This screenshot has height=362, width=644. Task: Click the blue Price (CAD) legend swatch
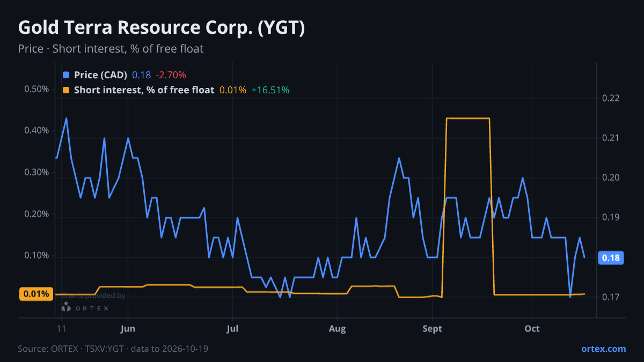(66, 75)
